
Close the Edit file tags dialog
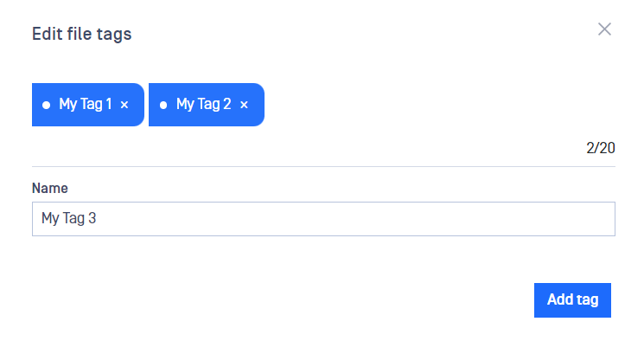pyautogui.click(x=604, y=29)
